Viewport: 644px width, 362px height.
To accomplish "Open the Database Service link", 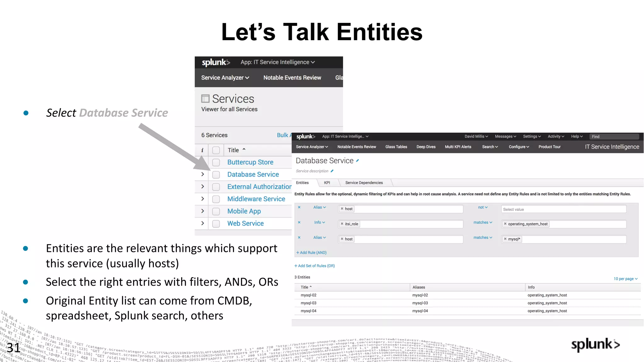I will pos(253,174).
